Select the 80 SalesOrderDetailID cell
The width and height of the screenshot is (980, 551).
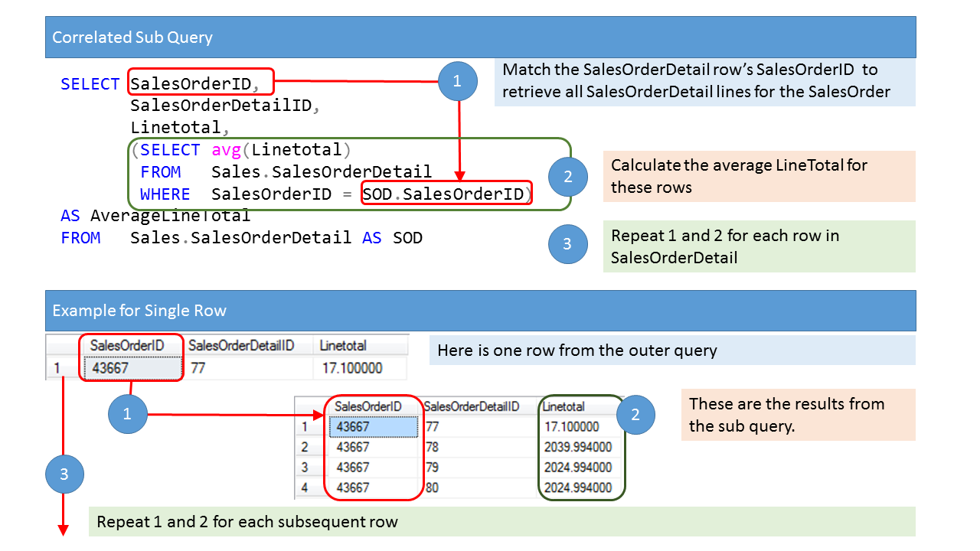[479, 487]
